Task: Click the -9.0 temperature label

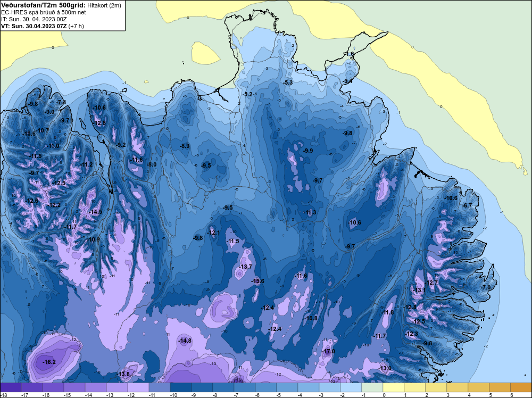Action: [x=49, y=112]
